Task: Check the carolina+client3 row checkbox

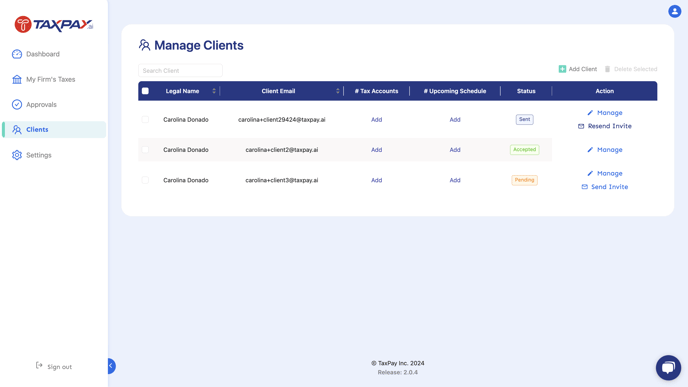Action: 145,180
